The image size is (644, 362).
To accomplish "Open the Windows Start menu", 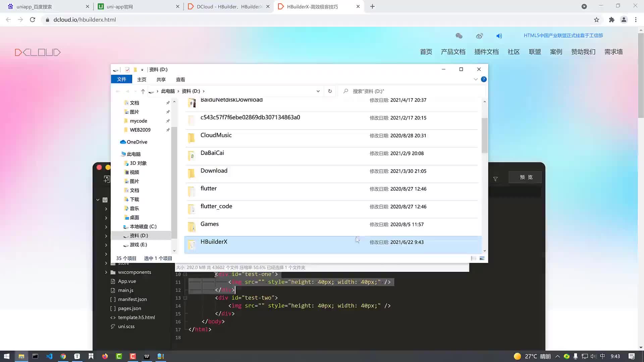I will (7, 356).
